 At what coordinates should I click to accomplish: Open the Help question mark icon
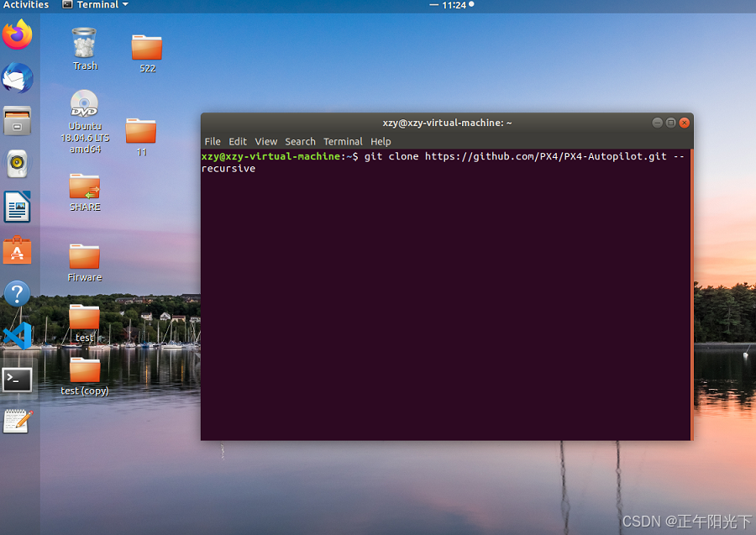(x=18, y=293)
